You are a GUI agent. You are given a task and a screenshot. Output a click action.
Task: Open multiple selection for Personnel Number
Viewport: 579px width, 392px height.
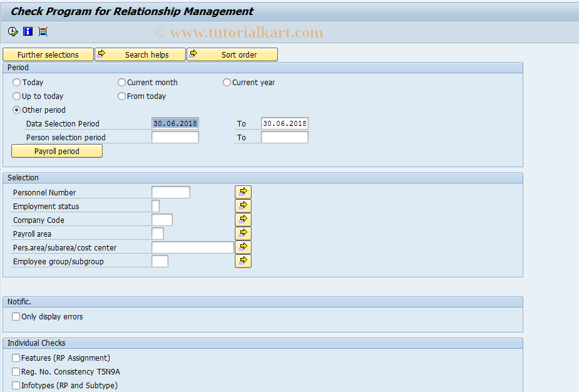(x=243, y=192)
